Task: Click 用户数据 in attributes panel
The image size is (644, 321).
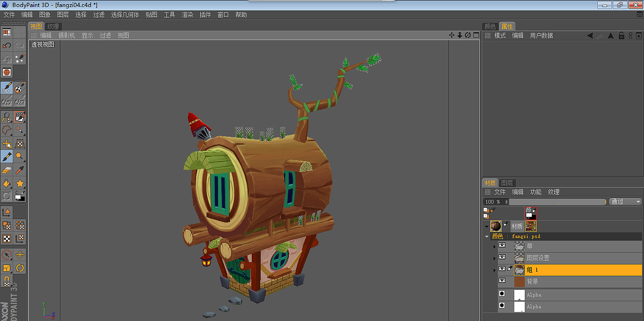Action: [x=541, y=35]
